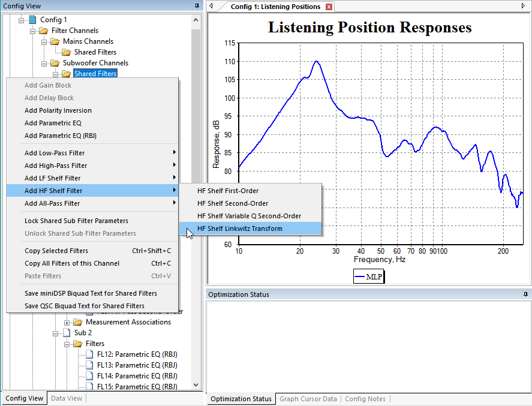Collapse the Sub 2 node
Viewport: 532px width, 406px height.
(55, 333)
